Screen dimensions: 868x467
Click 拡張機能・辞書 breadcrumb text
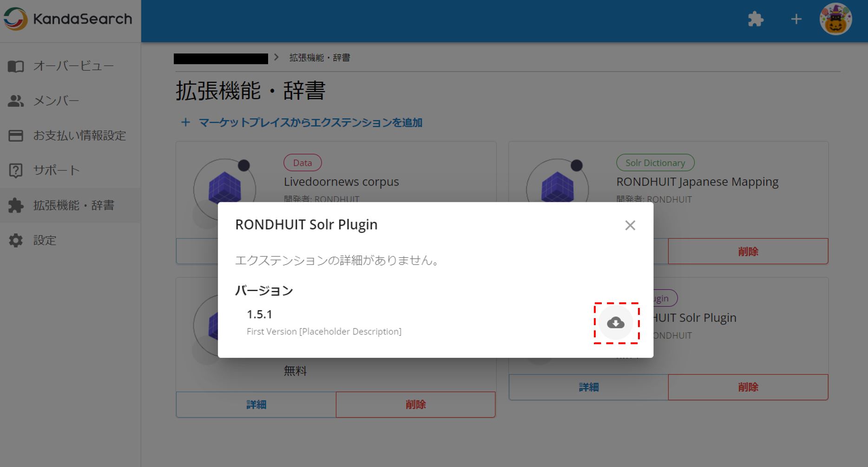pyautogui.click(x=320, y=58)
